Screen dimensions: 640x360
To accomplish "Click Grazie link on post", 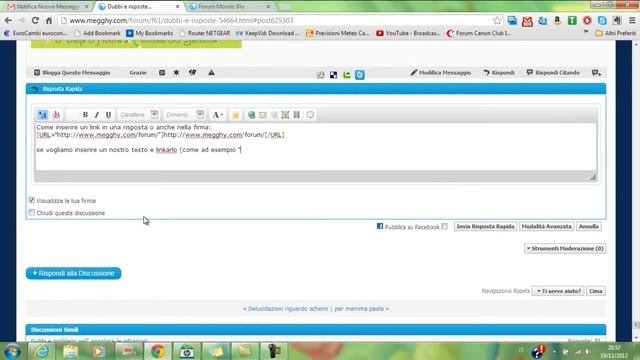I will pos(138,73).
